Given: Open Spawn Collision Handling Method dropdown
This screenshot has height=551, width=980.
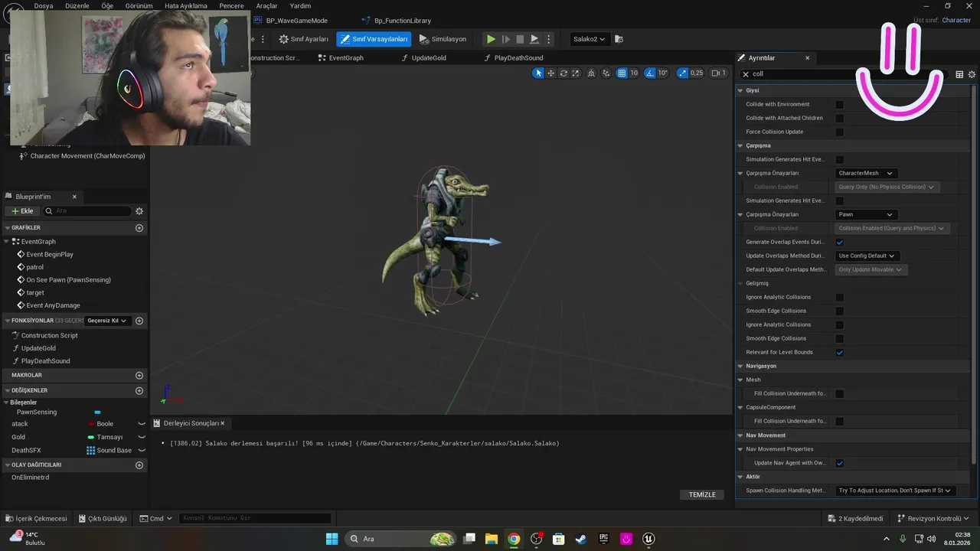Looking at the screenshot, I should 895,491.
